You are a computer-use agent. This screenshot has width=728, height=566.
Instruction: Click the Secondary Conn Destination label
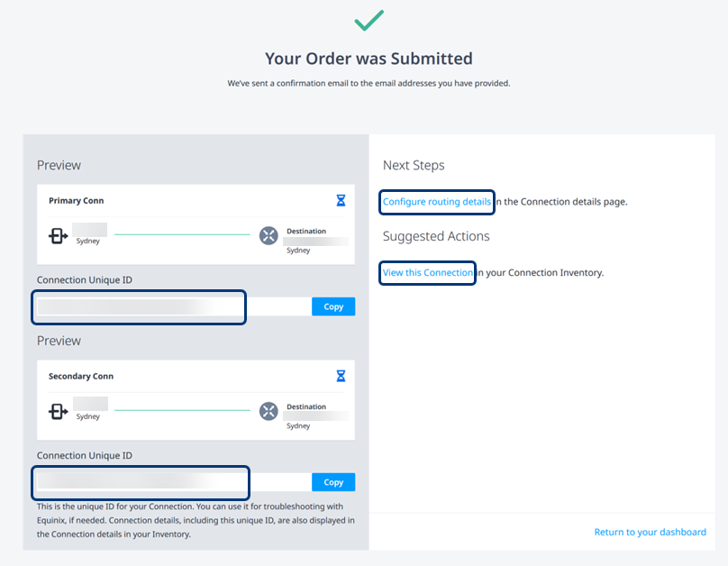coord(306,406)
